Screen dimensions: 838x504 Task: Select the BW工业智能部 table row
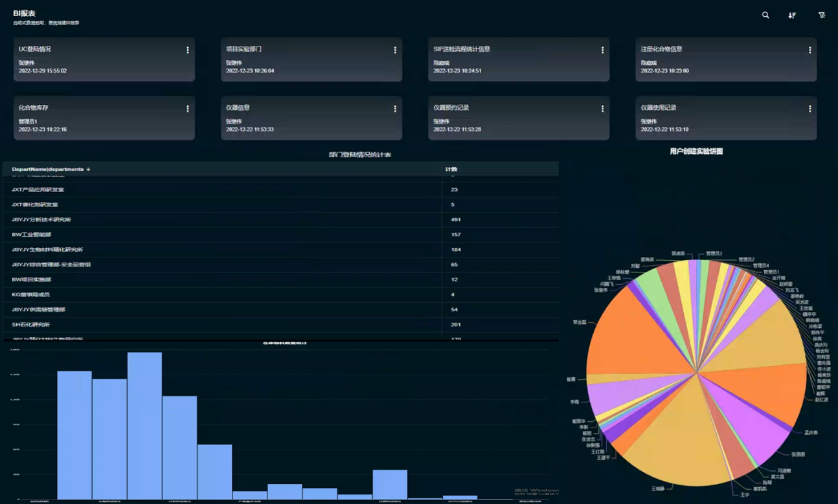pos(280,235)
